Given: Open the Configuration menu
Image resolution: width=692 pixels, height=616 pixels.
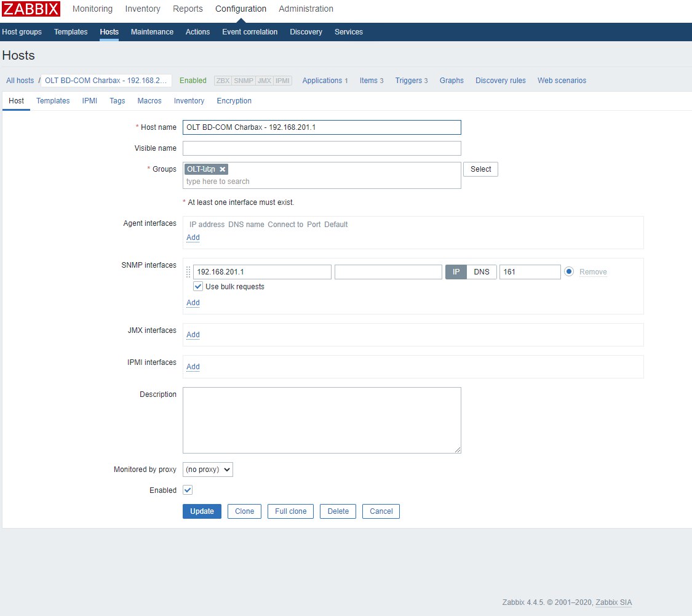Looking at the screenshot, I should 241,9.
